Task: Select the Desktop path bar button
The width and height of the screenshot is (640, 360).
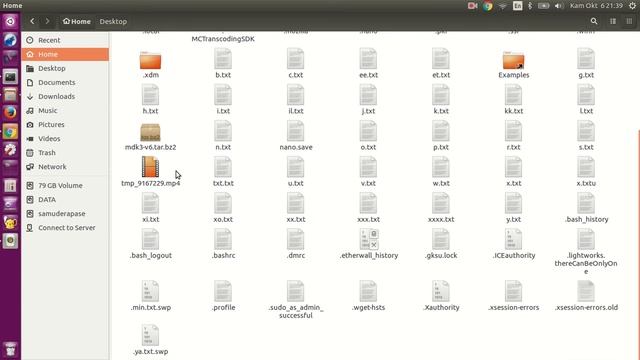Action: click(x=113, y=21)
